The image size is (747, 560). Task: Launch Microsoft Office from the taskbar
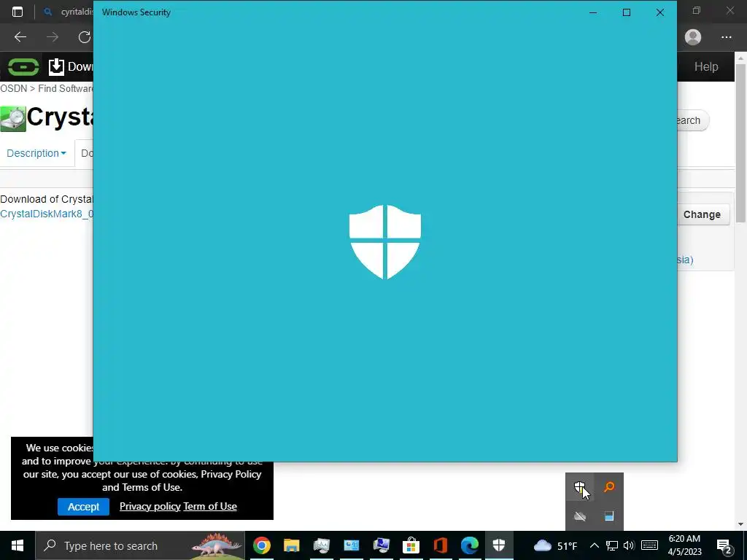[x=441, y=545]
